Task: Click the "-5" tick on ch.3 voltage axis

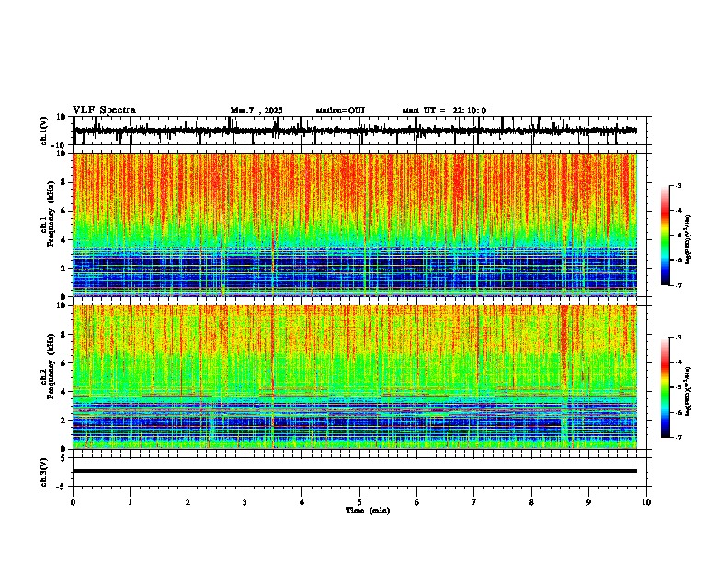Action: coord(63,487)
